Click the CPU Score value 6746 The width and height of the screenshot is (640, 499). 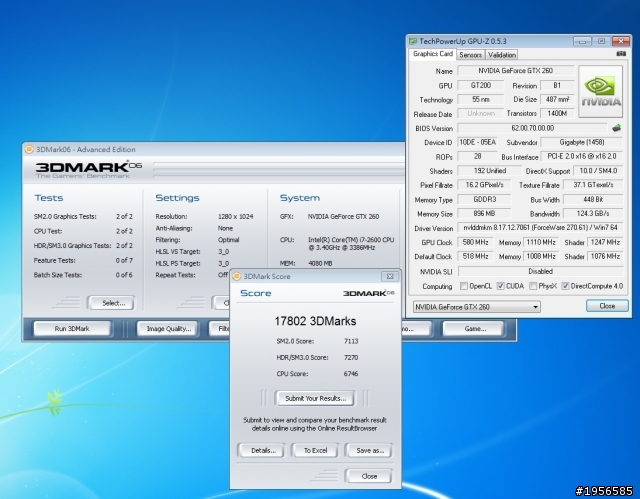pos(351,374)
